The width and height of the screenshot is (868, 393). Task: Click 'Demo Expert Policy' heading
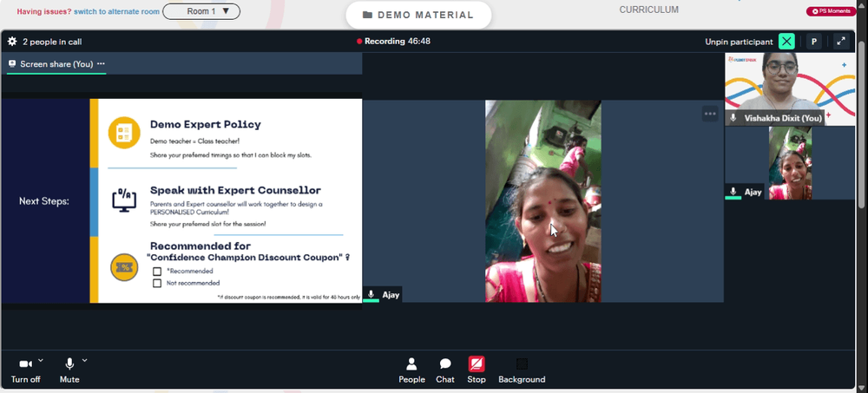click(x=206, y=125)
